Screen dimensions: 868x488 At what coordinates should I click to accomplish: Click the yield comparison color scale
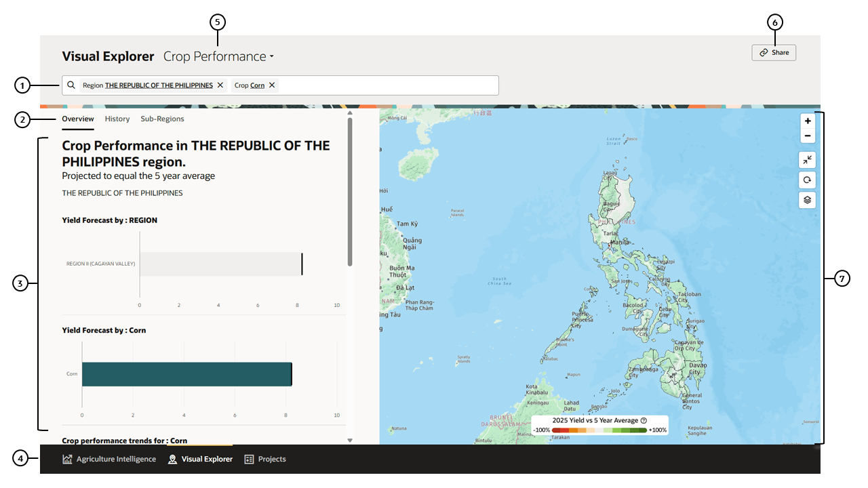(599, 430)
